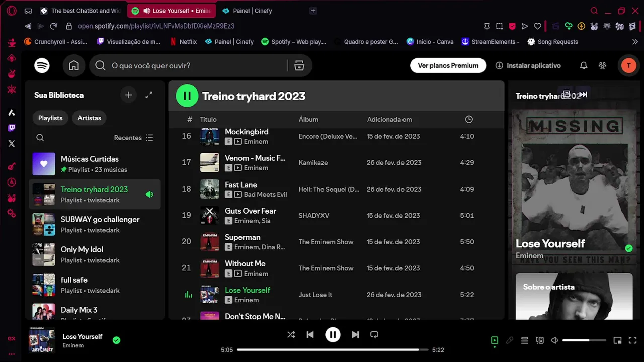The width and height of the screenshot is (644, 362).
Task: Sort tracks by Adicionada em column
Action: click(389, 119)
